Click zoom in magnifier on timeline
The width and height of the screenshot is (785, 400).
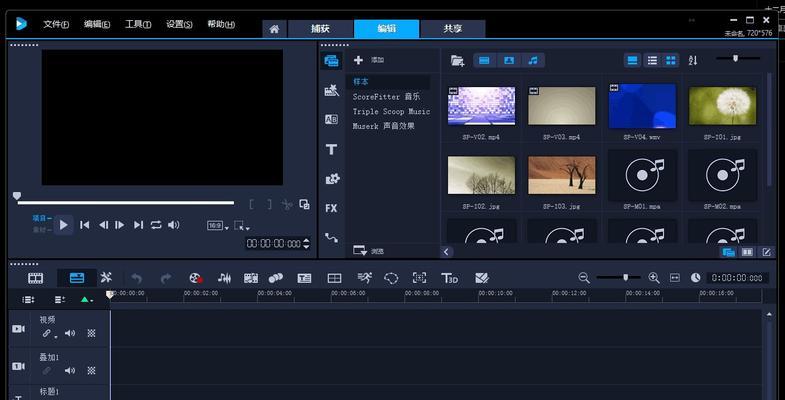(x=654, y=278)
